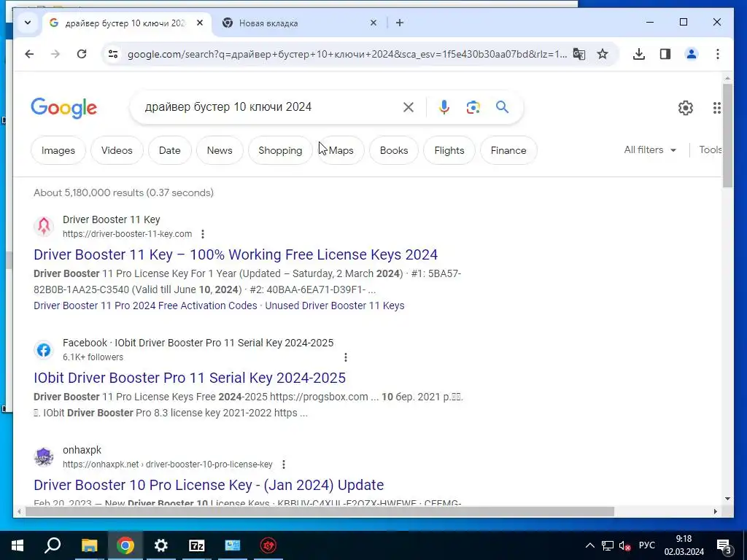Click the horizontal scrollbar thumb

point(320,511)
